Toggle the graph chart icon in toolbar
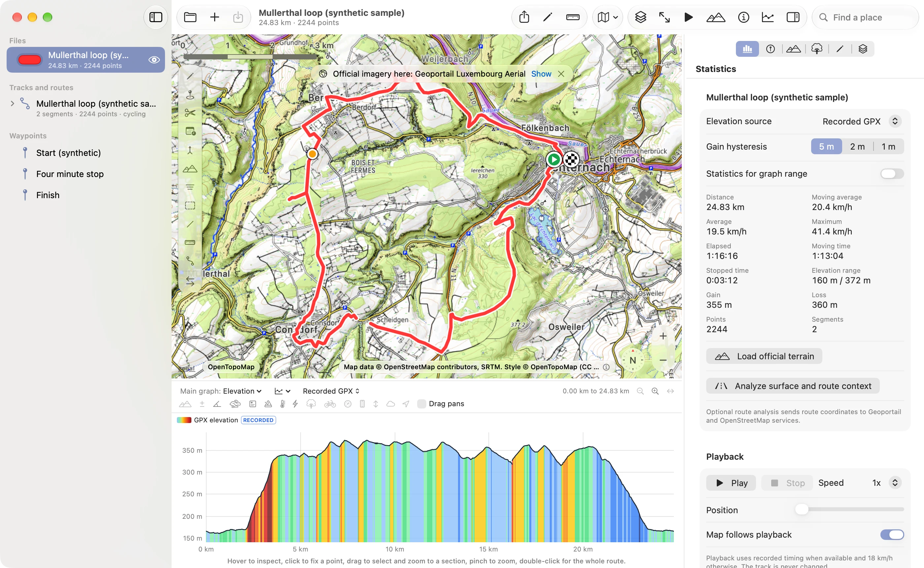924x568 pixels. click(x=768, y=17)
